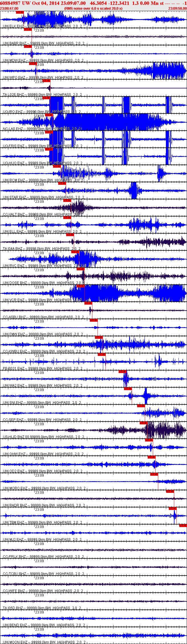Select the red pick flag on SEP trace
187x644 pixels.
141,406
